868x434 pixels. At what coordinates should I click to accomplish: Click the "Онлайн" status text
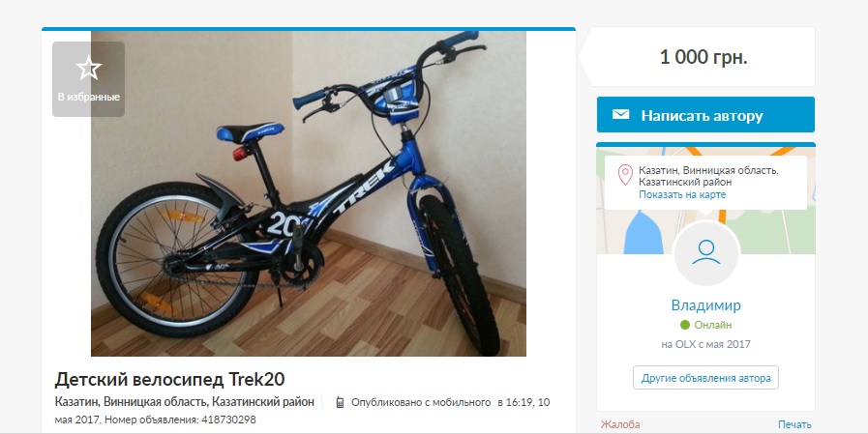[x=713, y=325]
